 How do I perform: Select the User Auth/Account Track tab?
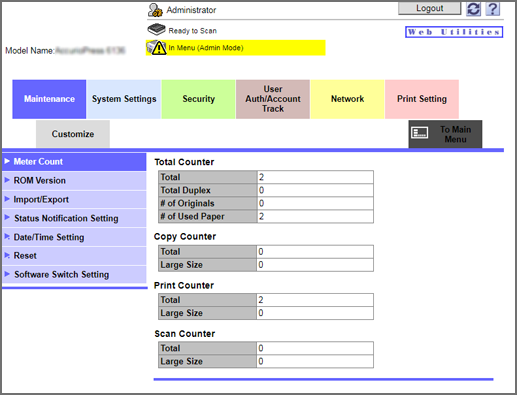(273, 99)
